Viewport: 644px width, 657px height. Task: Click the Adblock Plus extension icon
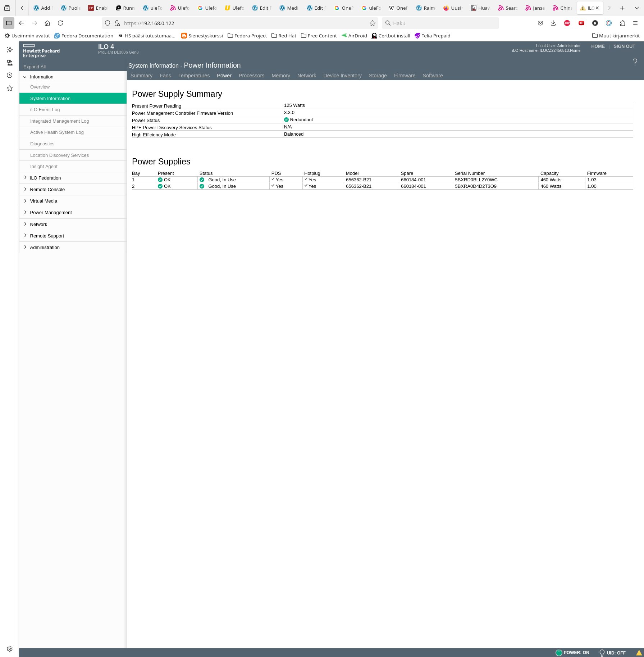567,23
